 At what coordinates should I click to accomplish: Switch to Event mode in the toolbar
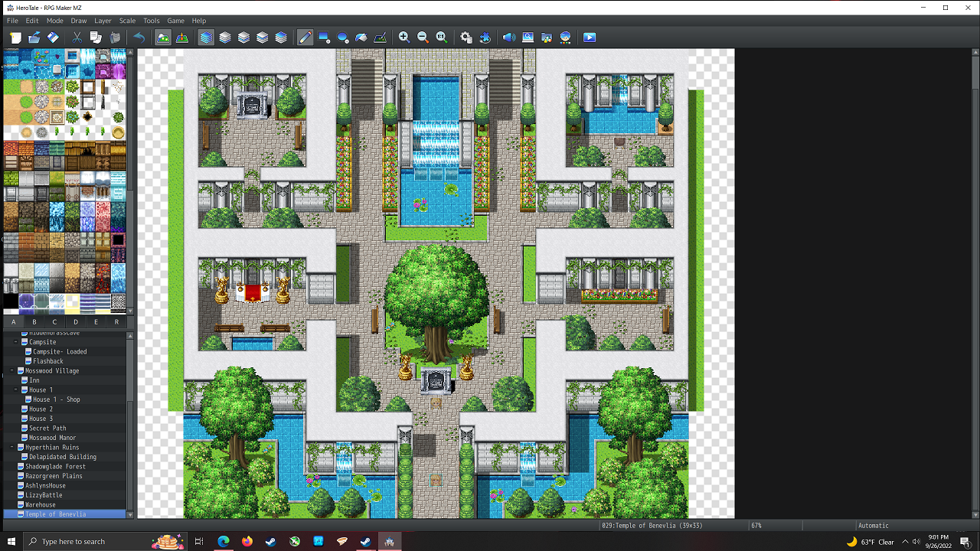(x=182, y=37)
